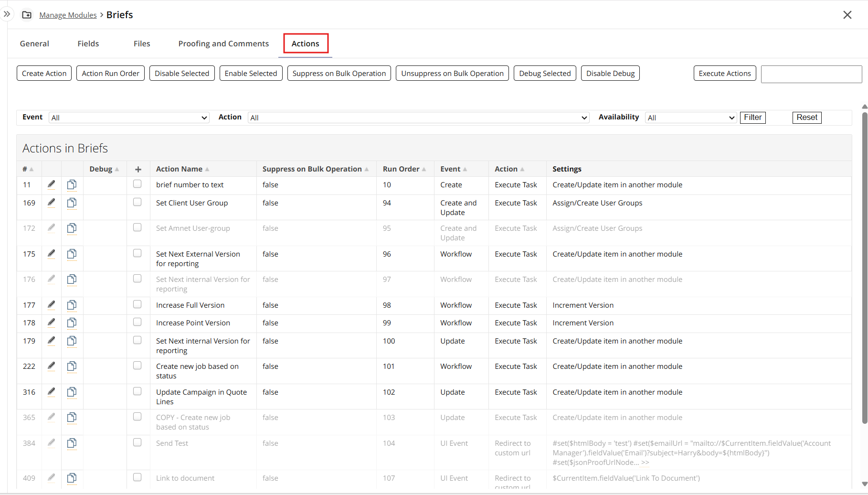
Task: Tick the Set Client User Group checkbox
Action: pos(138,202)
